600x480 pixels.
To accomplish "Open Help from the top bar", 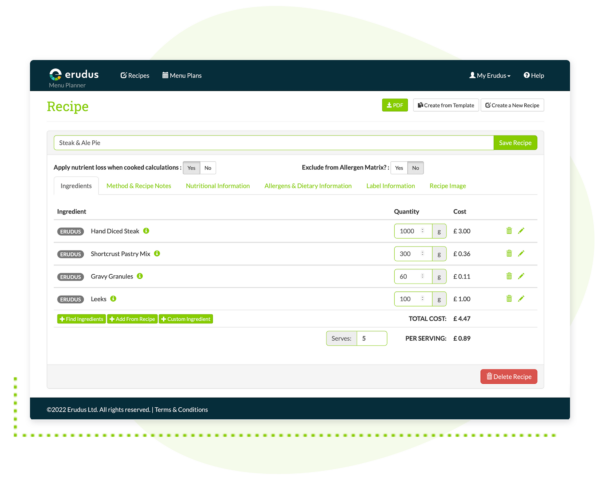I will click(534, 76).
